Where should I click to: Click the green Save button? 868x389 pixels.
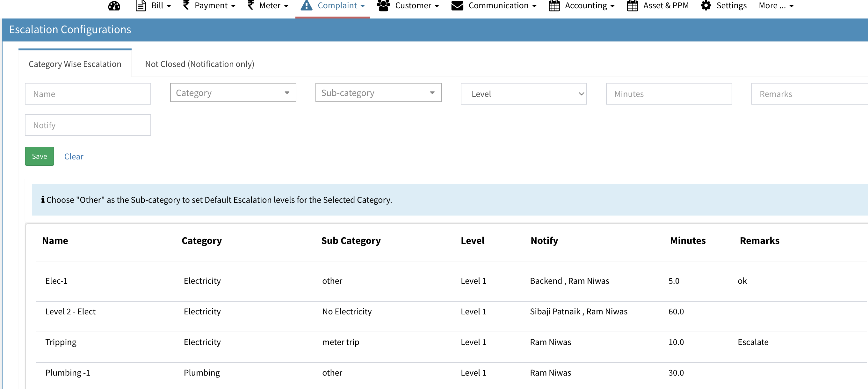point(39,156)
